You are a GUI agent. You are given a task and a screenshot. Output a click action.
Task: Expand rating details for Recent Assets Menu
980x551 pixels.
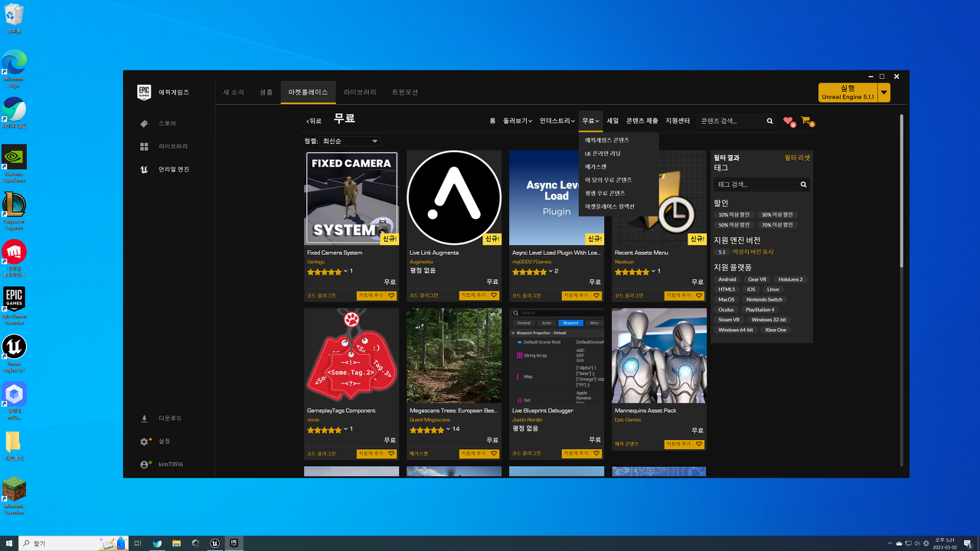[x=654, y=271]
